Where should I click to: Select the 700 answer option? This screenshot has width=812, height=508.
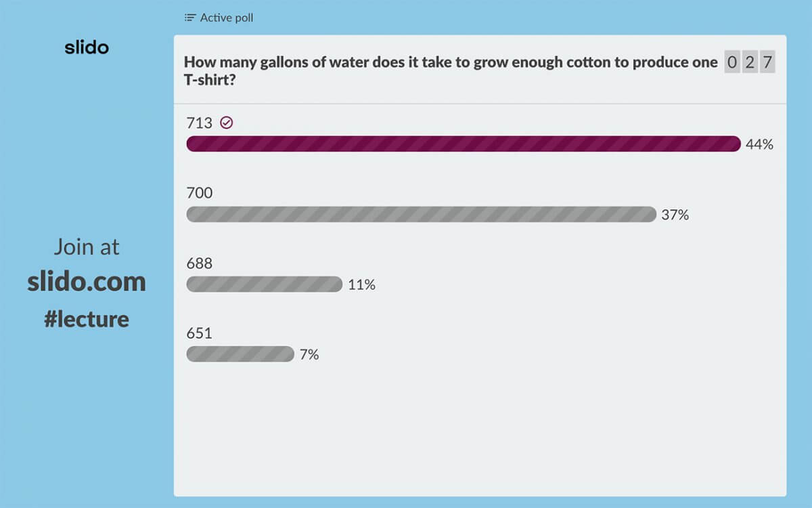pyautogui.click(x=198, y=193)
